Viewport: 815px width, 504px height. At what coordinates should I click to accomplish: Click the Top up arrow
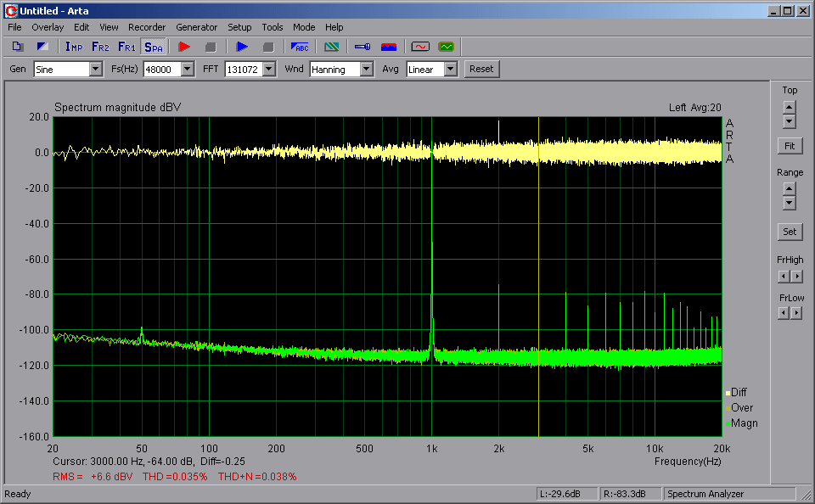click(x=790, y=107)
